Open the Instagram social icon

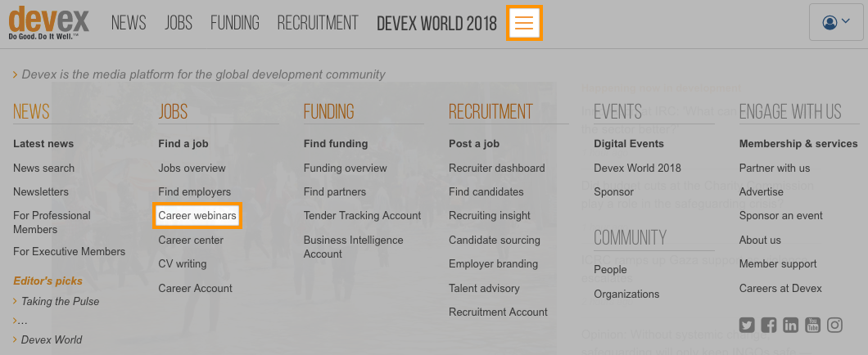pos(834,325)
